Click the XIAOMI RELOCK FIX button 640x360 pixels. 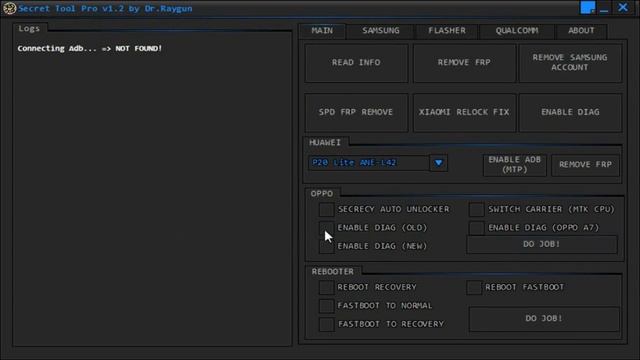464,112
